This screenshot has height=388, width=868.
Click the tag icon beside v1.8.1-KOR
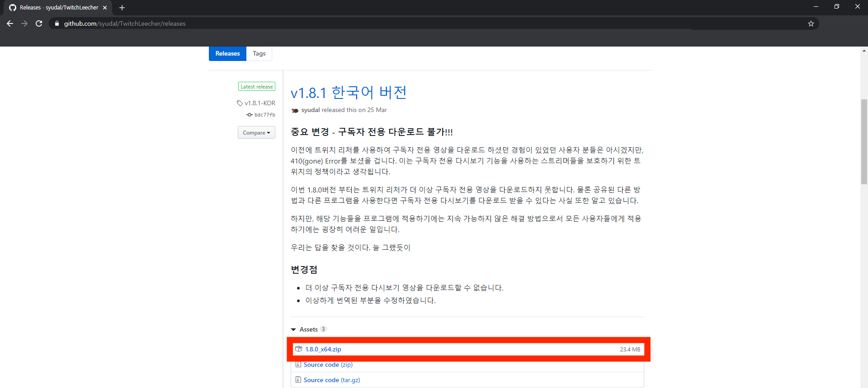click(240, 103)
